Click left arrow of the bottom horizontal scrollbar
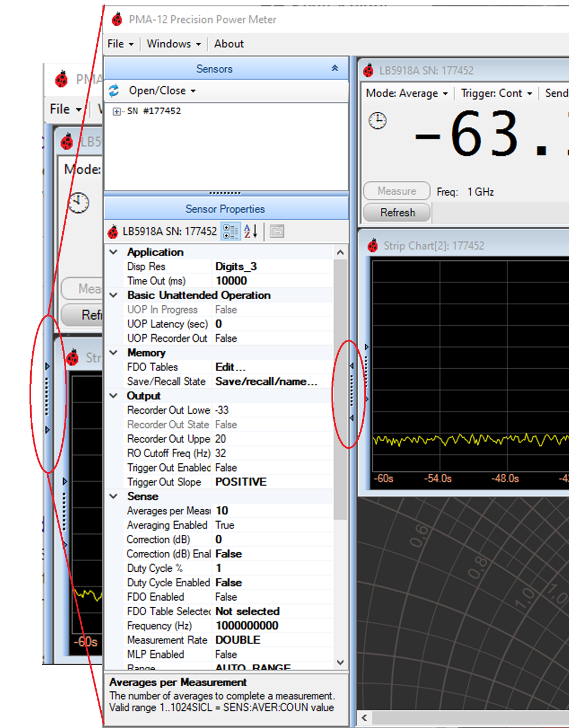 (364, 717)
